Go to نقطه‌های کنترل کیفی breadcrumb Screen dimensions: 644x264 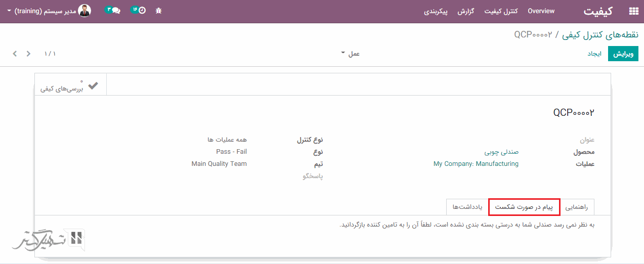click(x=600, y=34)
